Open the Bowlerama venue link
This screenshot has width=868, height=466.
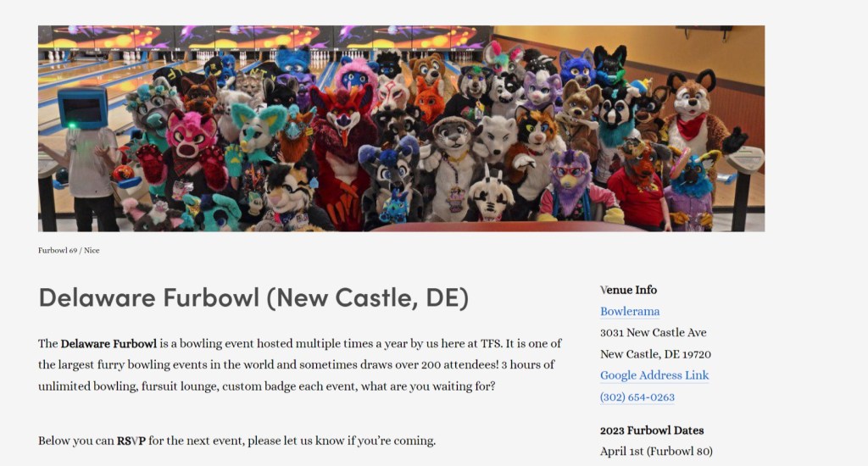click(630, 312)
